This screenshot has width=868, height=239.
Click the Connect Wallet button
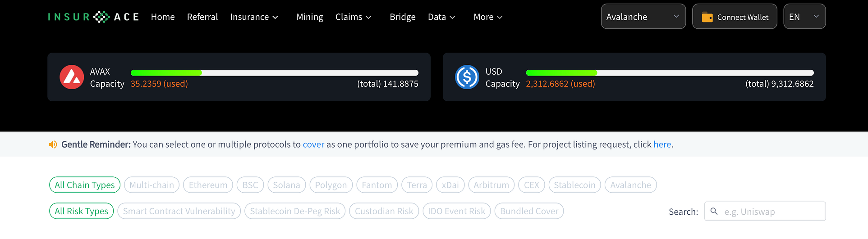tap(735, 17)
